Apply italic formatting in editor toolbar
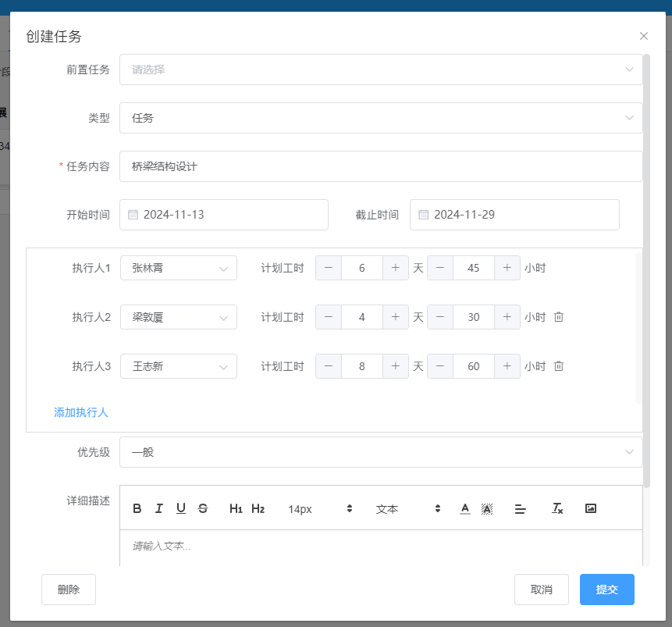The width and height of the screenshot is (672, 627). 159,508
